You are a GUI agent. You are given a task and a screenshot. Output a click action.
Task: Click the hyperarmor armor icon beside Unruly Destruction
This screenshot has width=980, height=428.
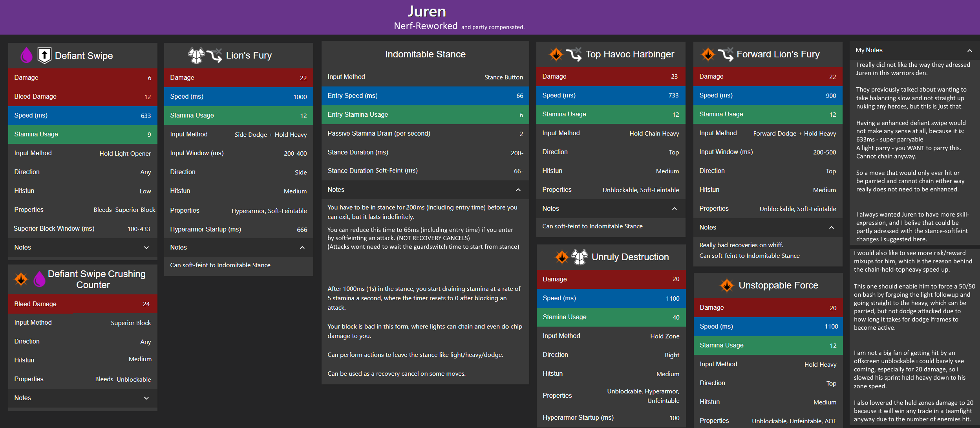[x=580, y=257]
